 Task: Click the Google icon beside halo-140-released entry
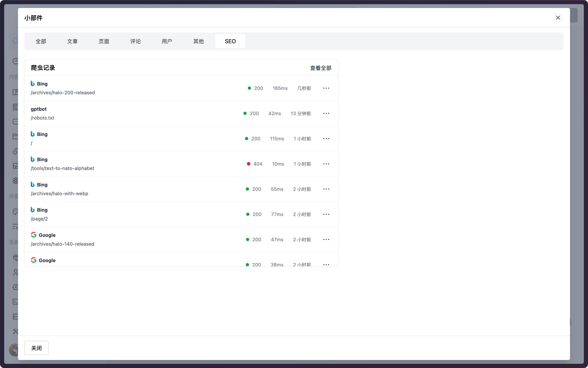pyautogui.click(x=34, y=235)
